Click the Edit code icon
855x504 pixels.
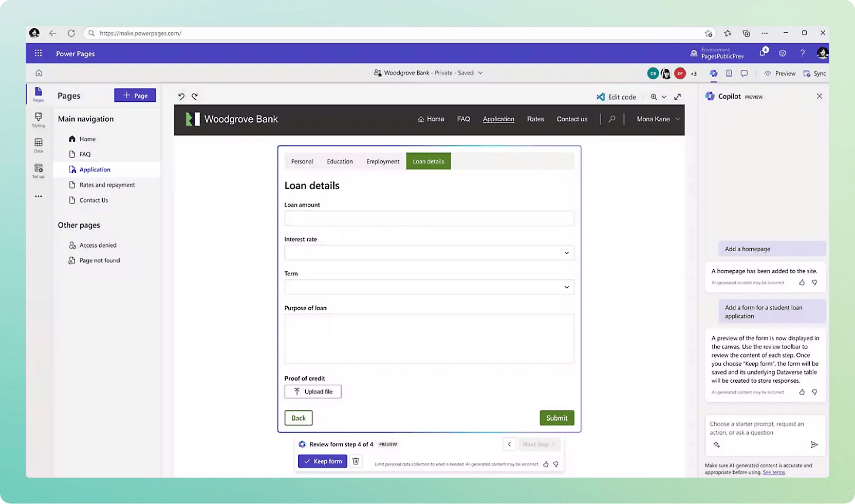(600, 97)
